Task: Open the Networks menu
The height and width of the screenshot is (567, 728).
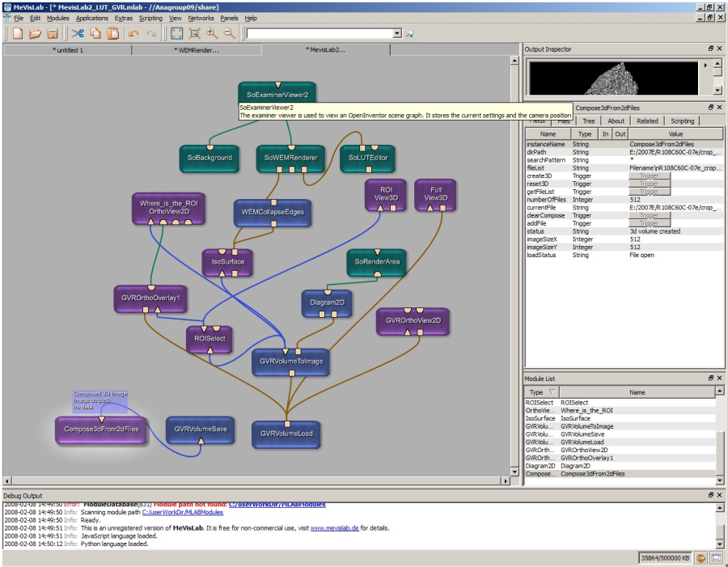Action: tap(201, 18)
